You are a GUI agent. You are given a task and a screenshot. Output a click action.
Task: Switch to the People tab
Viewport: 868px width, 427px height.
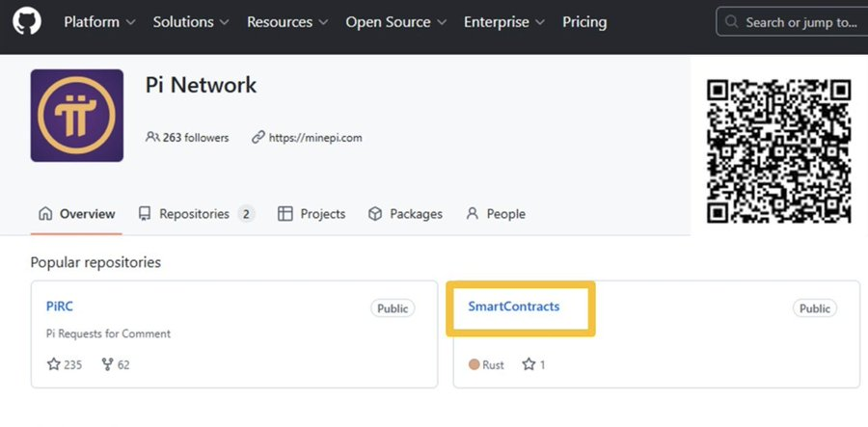click(496, 214)
